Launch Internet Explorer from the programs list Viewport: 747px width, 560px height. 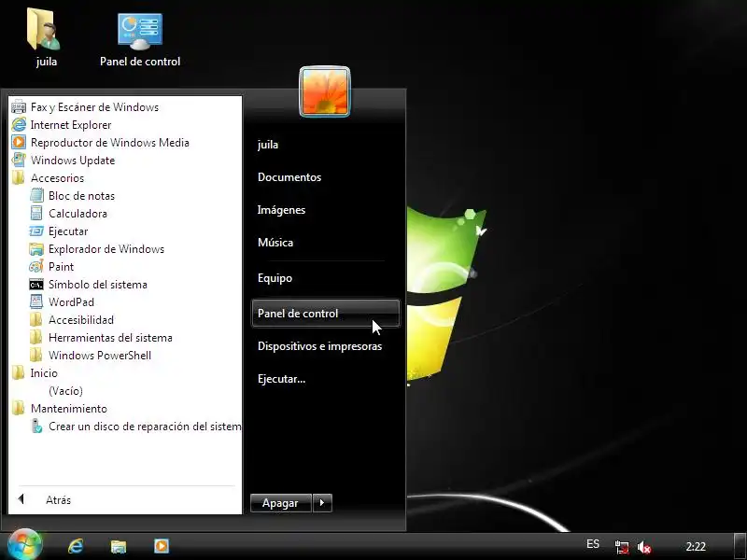pyautogui.click(x=71, y=125)
